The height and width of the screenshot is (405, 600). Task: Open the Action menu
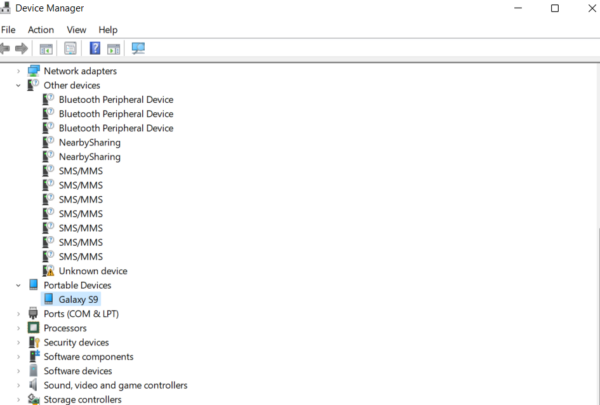(41, 30)
